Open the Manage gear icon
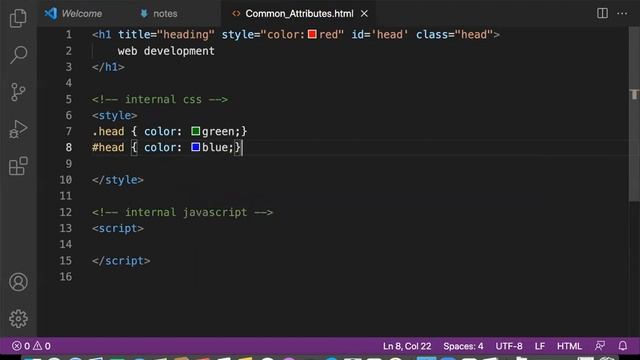Screen dimensions: 640x360 (18, 319)
